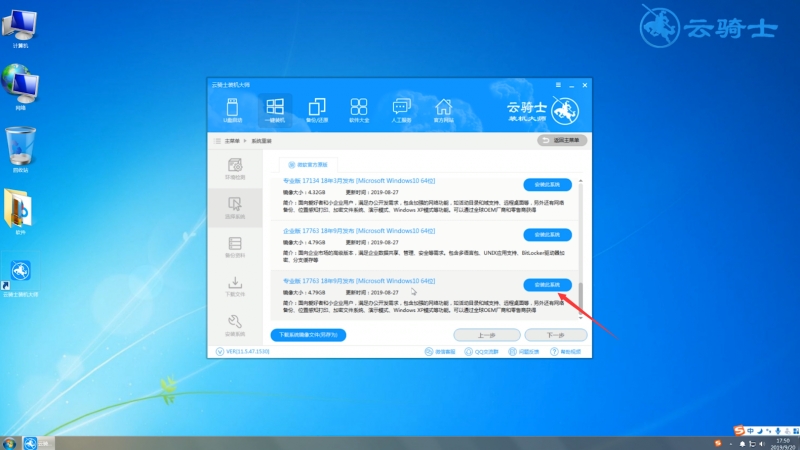Open the 企业版 17763 Windows10 64位 title link
Image resolution: width=800 pixels, height=450 pixels.
pos(359,231)
